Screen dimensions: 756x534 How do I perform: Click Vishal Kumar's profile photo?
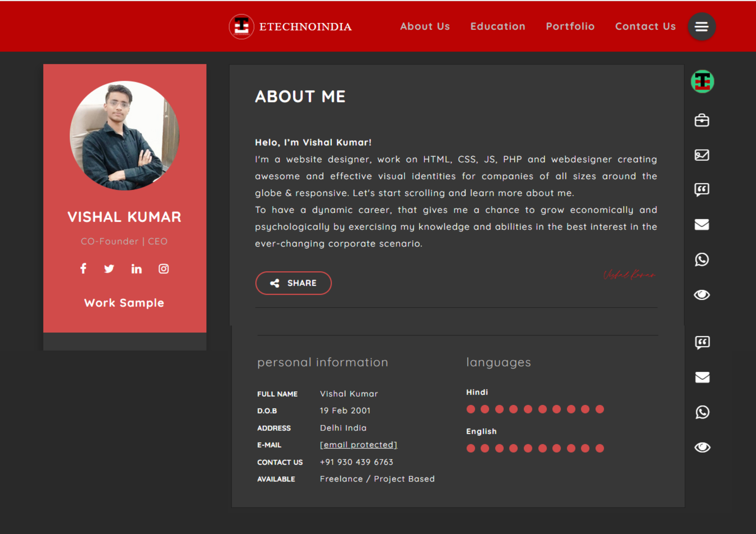click(124, 136)
